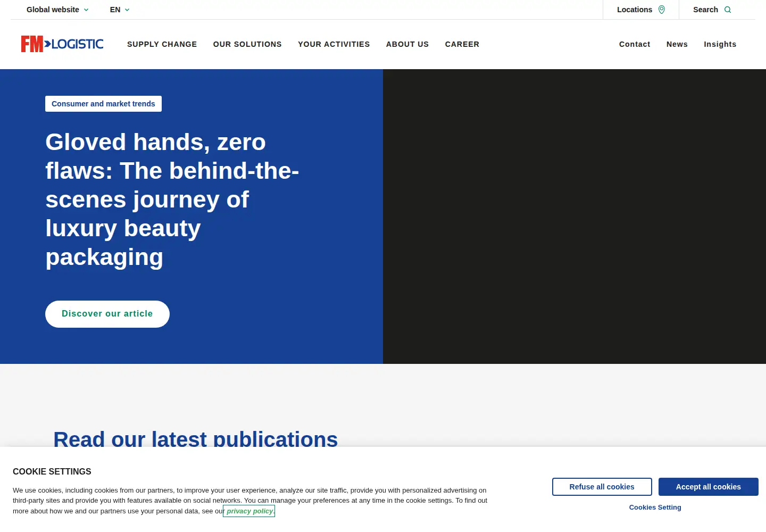Open the Our Solutions menu
Screen dimensions: 766x532
pyautogui.click(x=247, y=44)
